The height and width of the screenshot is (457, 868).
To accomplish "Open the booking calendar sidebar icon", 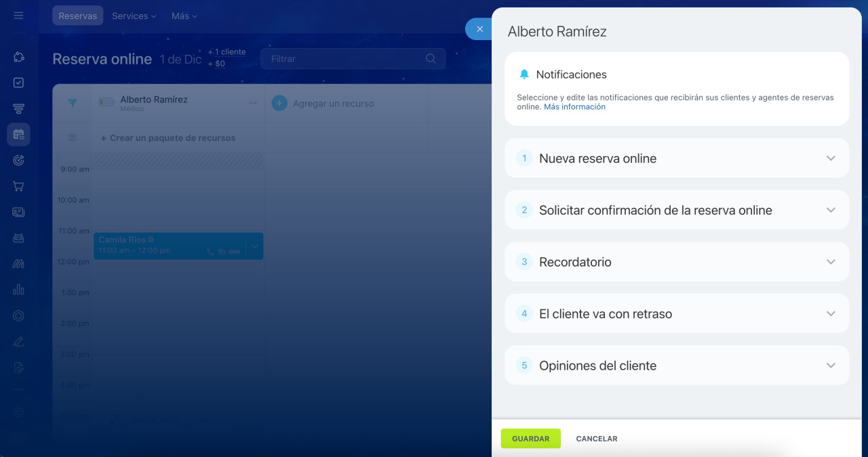I will (x=18, y=134).
